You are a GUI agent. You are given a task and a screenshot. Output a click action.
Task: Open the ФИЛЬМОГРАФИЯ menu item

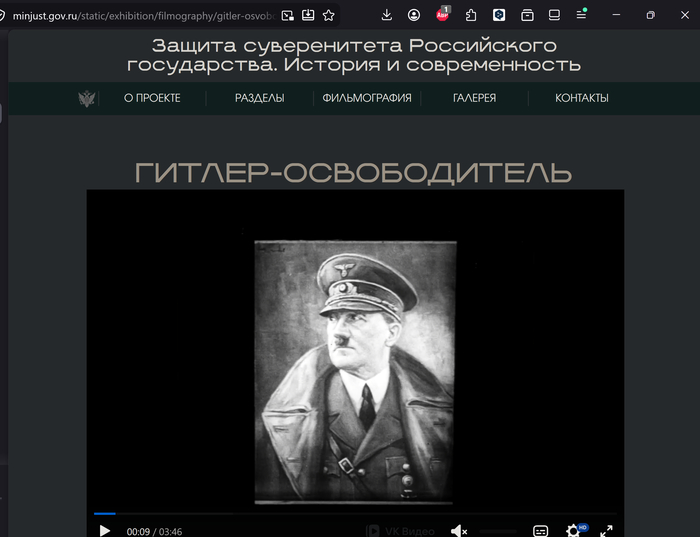(x=367, y=98)
